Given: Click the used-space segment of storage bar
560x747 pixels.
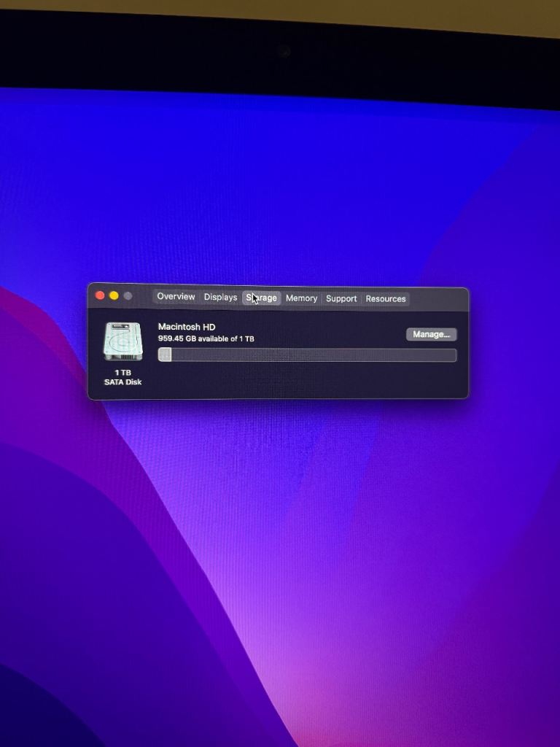Looking at the screenshot, I should pos(165,355).
